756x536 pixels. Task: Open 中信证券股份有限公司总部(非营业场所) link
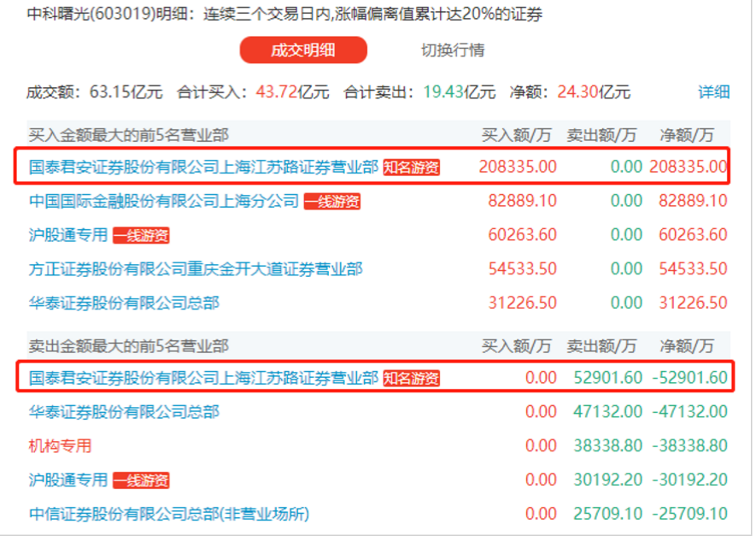(x=169, y=515)
